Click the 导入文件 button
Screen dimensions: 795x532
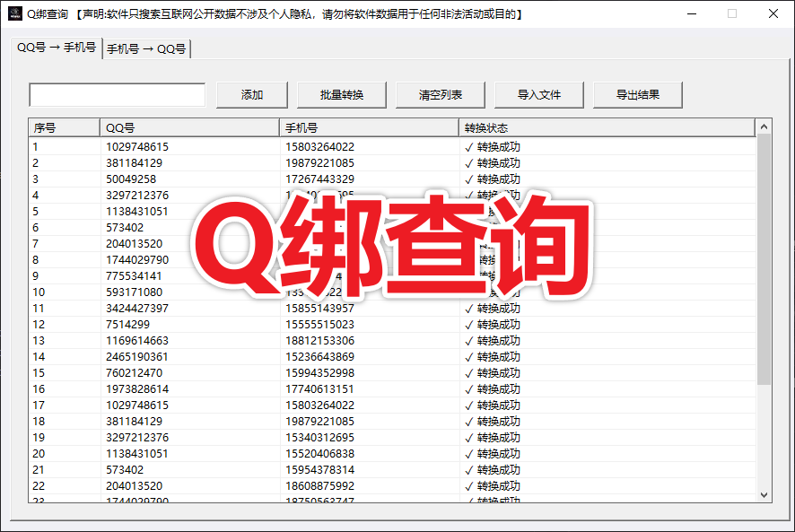click(x=538, y=93)
